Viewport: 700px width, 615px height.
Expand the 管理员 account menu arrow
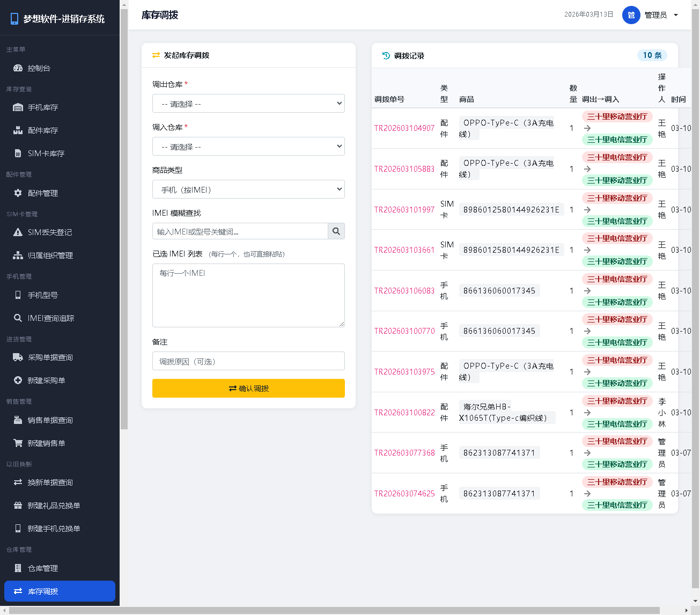[x=676, y=15]
